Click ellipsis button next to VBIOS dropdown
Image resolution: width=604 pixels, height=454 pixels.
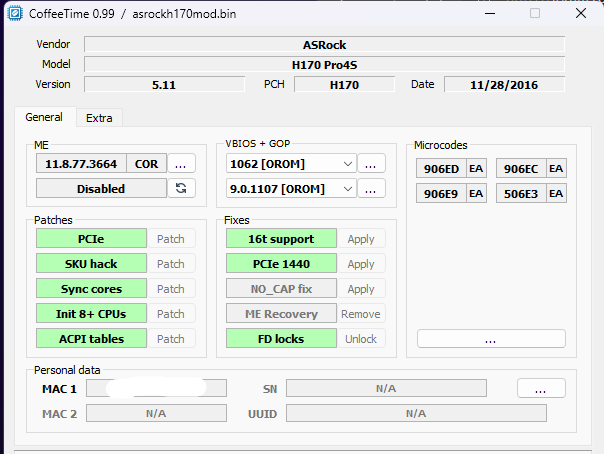(371, 163)
